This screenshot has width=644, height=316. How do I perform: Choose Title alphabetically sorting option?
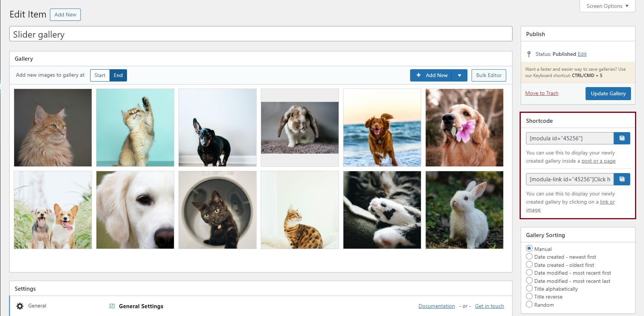[529, 288]
